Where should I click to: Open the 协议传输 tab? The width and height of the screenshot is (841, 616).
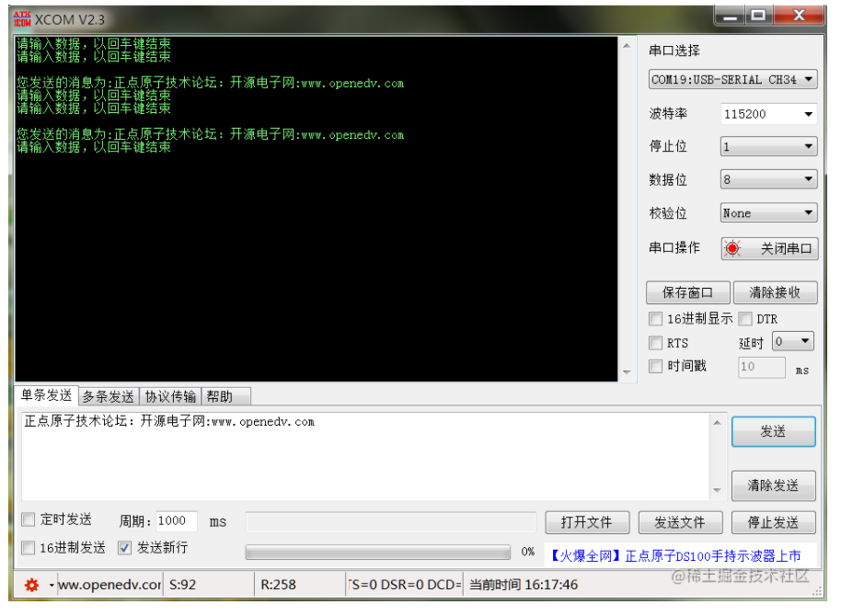pos(170,396)
